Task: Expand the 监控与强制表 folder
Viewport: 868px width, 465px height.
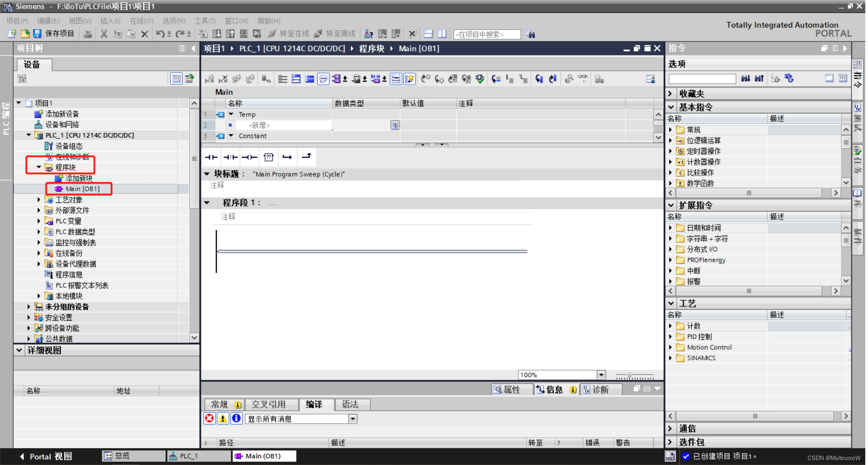Action: coord(39,243)
